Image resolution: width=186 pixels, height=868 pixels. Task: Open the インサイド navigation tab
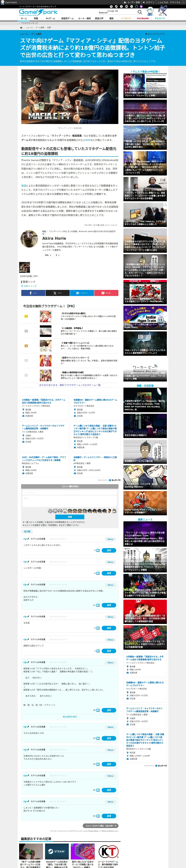pos(126,19)
